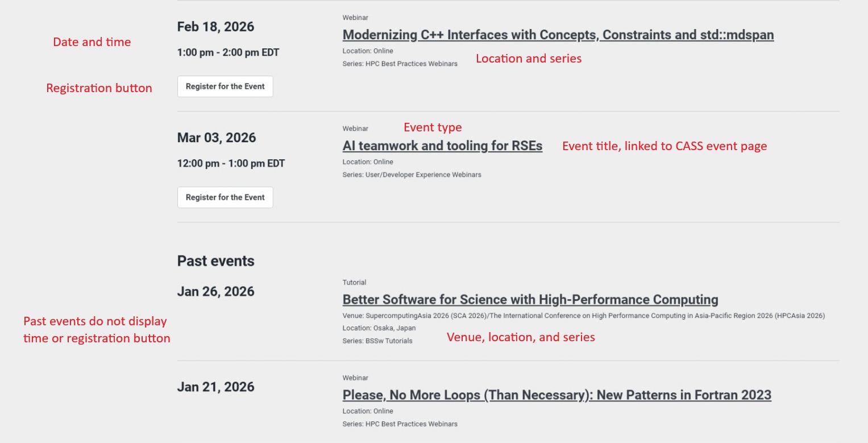Open Please, No More Loops event link

(556, 395)
